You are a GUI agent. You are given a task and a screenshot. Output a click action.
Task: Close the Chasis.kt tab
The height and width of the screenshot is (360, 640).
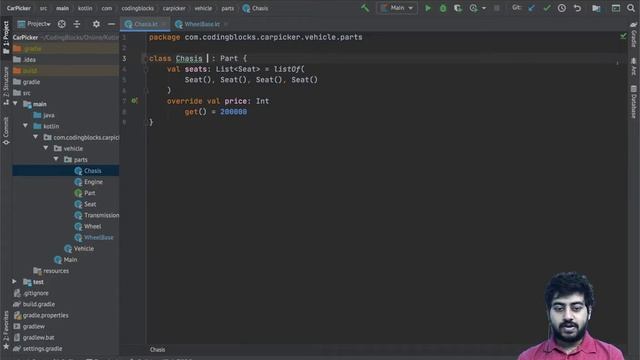tap(164, 24)
